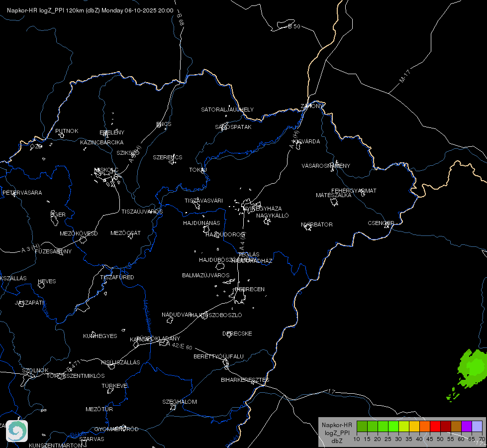487x448 pixels.
Task: Click the B 50 road label
Action: (294, 26)
